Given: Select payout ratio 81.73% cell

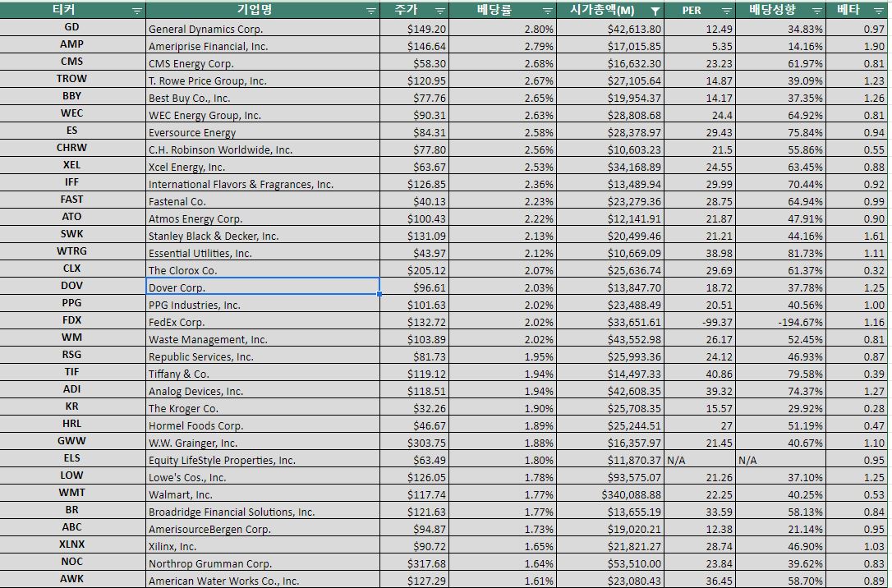Looking at the screenshot, I should [780, 251].
